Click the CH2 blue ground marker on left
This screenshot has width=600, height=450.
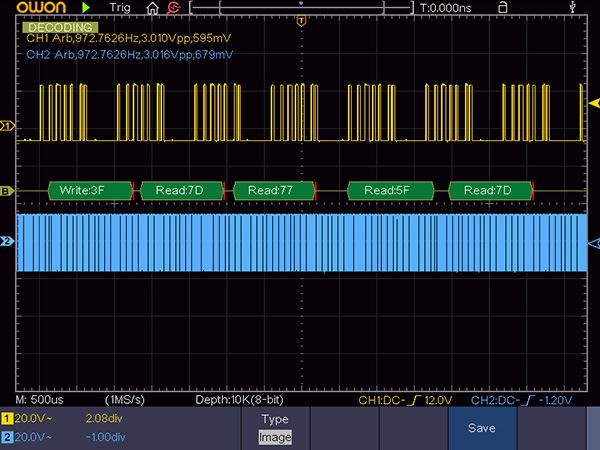coord(7,242)
